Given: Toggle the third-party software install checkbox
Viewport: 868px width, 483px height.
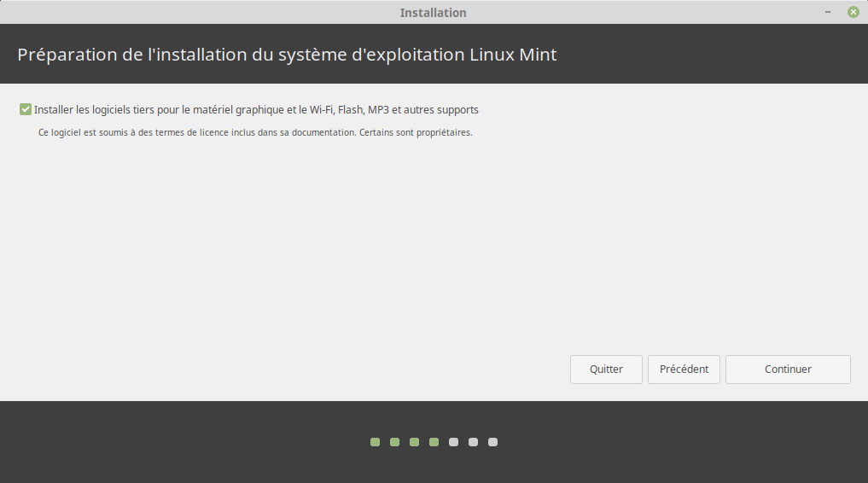Looking at the screenshot, I should (x=26, y=109).
